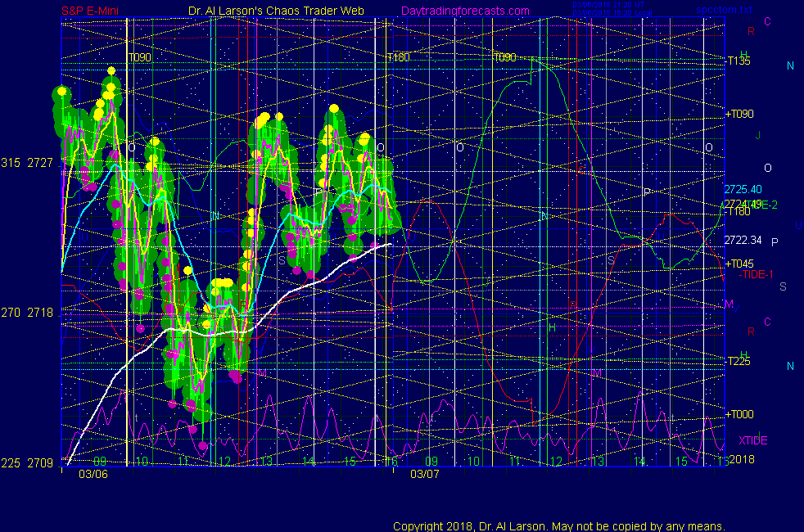The height and width of the screenshot is (532, 804).
Task: Select the +T045 level label on right axis
Action: tap(740, 264)
